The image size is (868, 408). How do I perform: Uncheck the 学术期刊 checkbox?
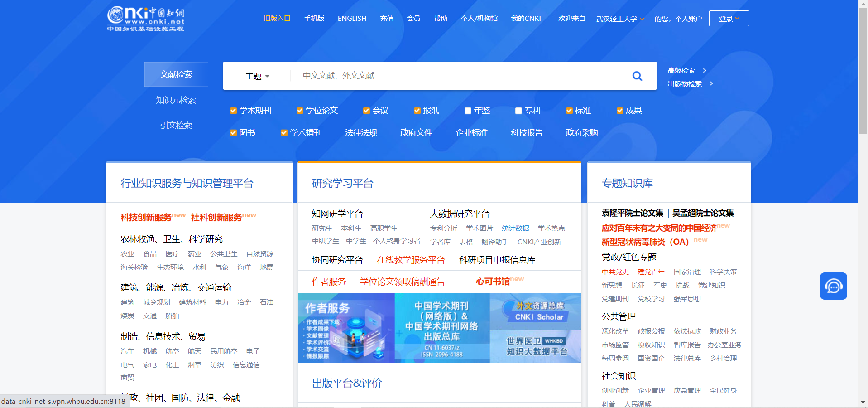pos(233,110)
